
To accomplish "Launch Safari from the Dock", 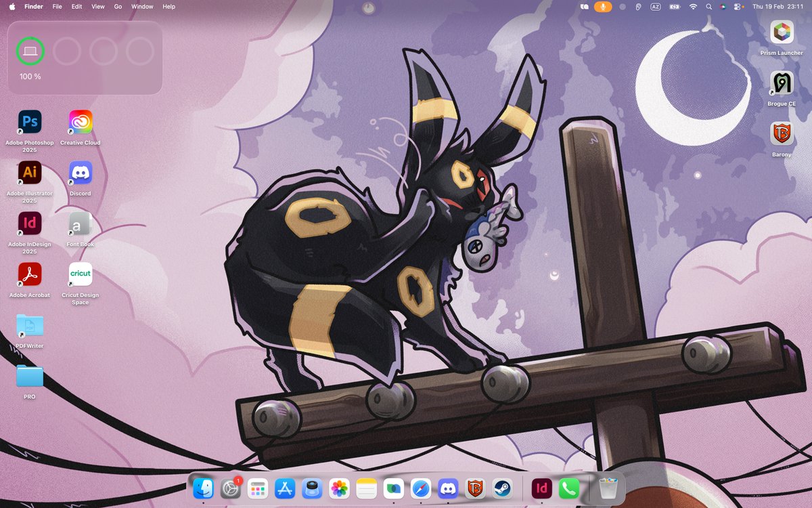I will click(420, 488).
